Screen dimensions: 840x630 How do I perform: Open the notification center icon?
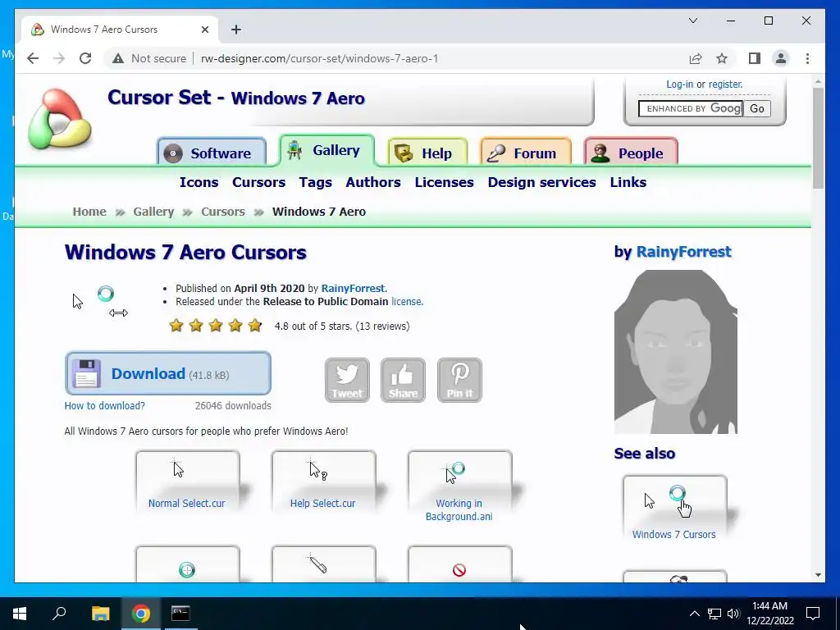tap(813, 614)
